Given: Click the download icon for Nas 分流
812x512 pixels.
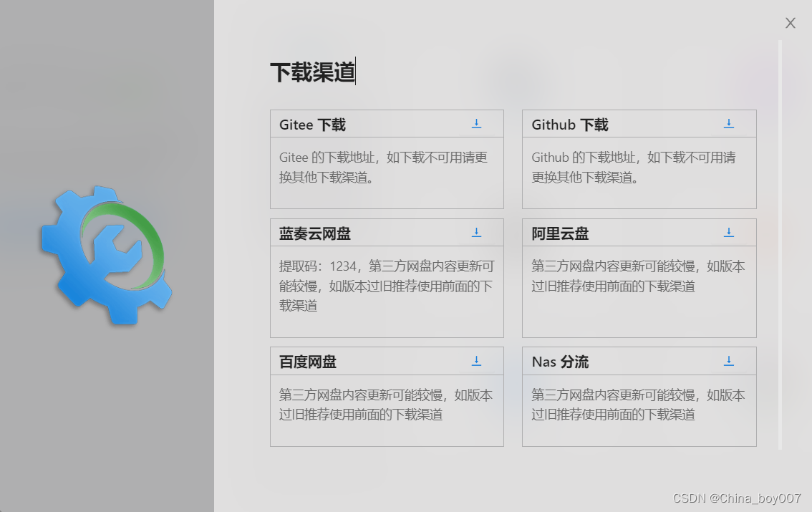Looking at the screenshot, I should click(x=729, y=361).
